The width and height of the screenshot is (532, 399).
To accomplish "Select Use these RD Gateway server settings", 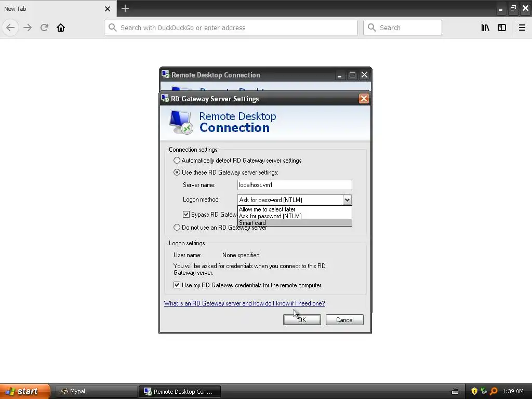I will pyautogui.click(x=177, y=172).
